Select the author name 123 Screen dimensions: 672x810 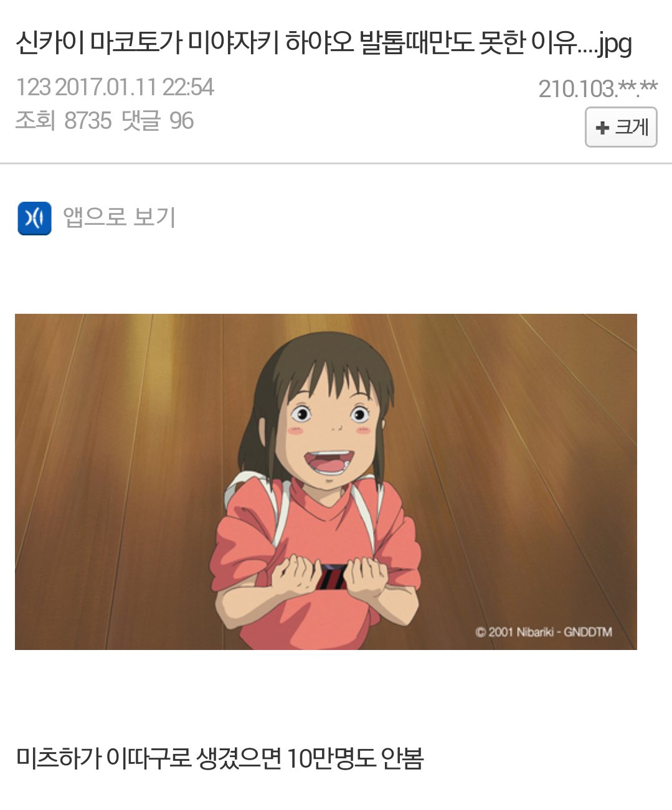[x=33, y=87]
